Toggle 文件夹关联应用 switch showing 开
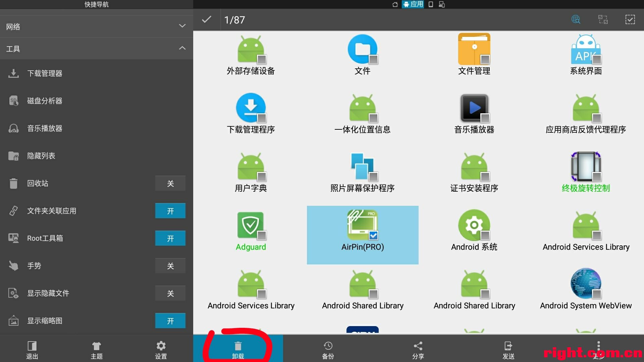 170,211
